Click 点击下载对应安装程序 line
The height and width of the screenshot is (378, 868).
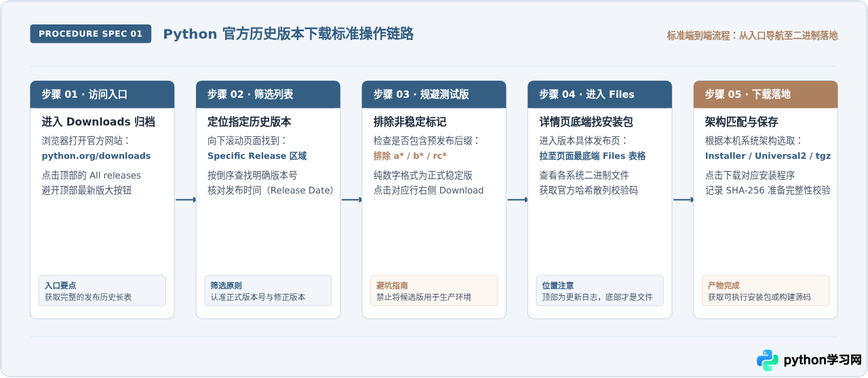point(750,175)
